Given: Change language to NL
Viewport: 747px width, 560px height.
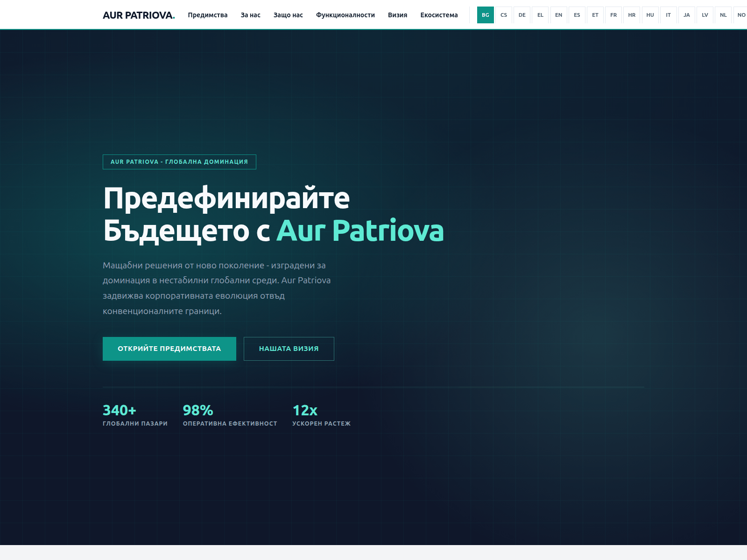Looking at the screenshot, I should 723,15.
